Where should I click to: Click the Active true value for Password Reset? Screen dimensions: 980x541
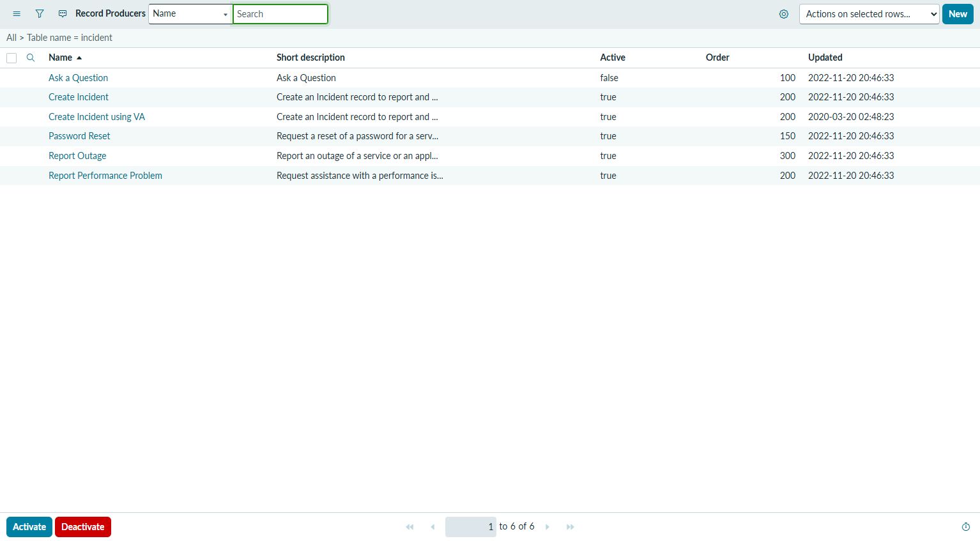click(x=608, y=136)
